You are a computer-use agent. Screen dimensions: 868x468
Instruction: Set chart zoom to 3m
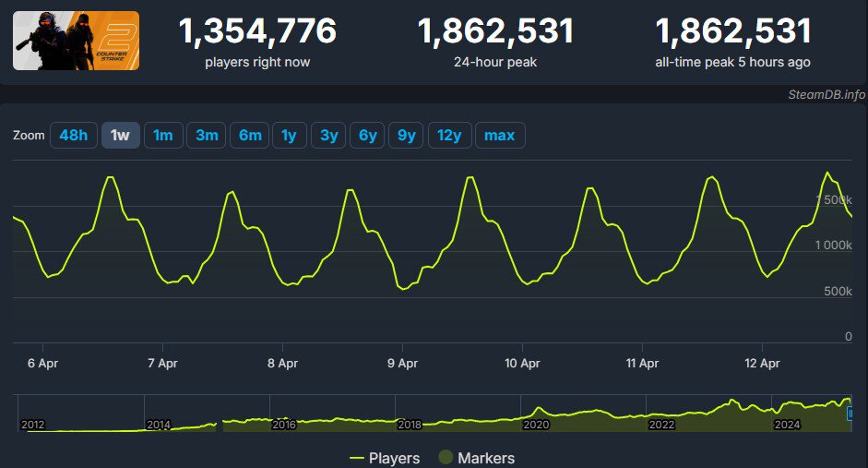(207, 135)
